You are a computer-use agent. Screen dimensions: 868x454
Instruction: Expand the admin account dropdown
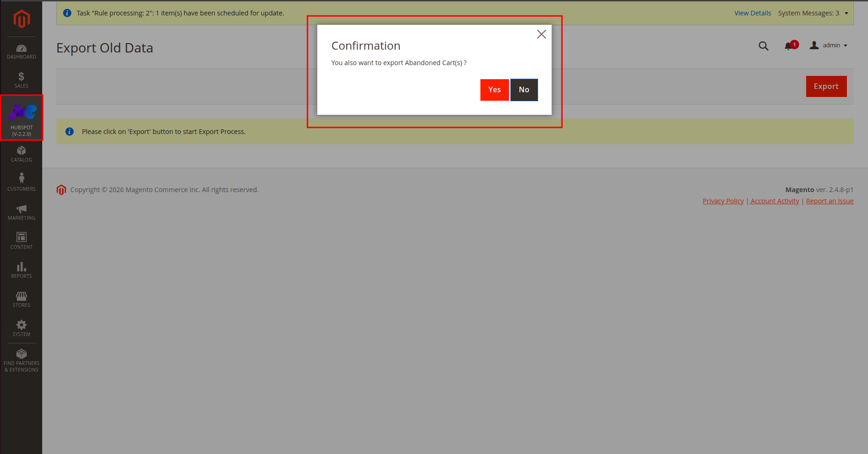829,45
